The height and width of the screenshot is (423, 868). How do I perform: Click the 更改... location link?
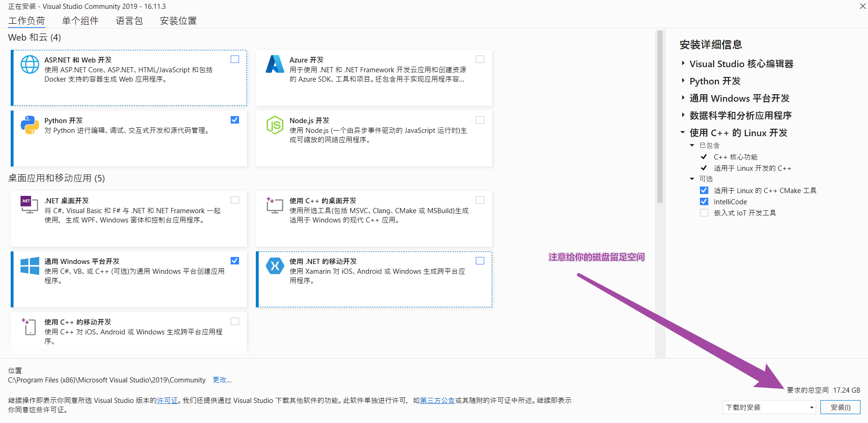222,380
